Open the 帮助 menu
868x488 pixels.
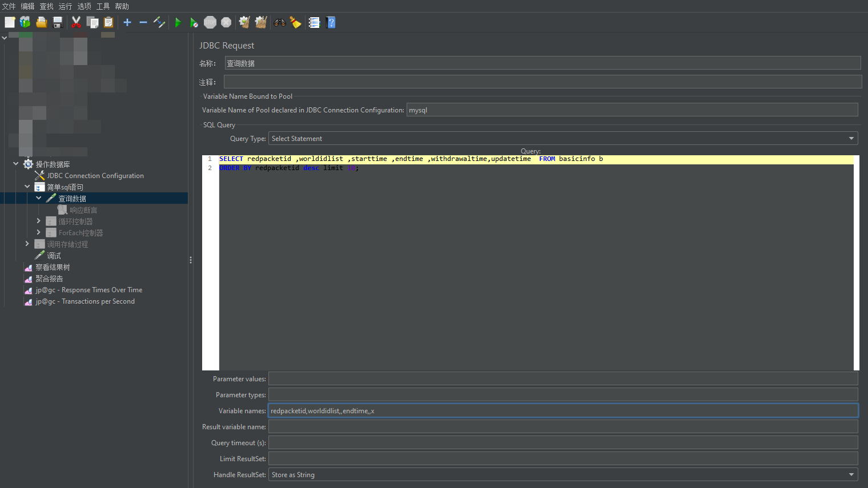(x=122, y=6)
